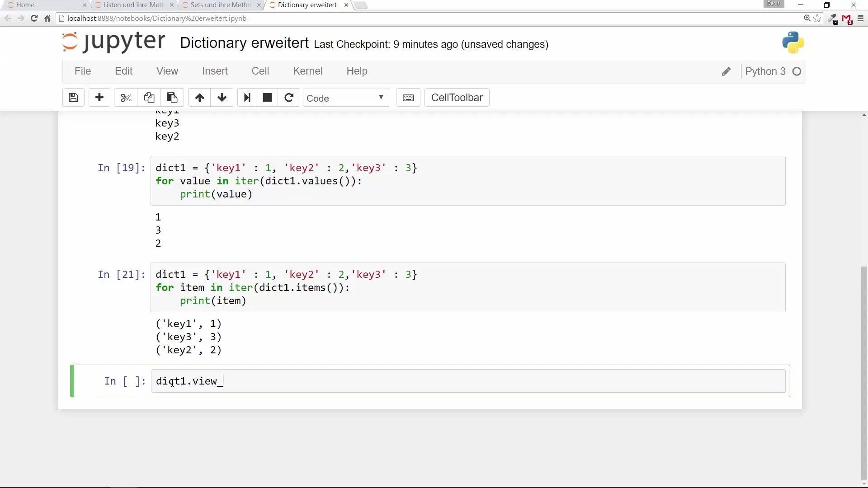Click the In [19]: prompt label
The height and width of the screenshot is (488, 868).
pos(122,168)
